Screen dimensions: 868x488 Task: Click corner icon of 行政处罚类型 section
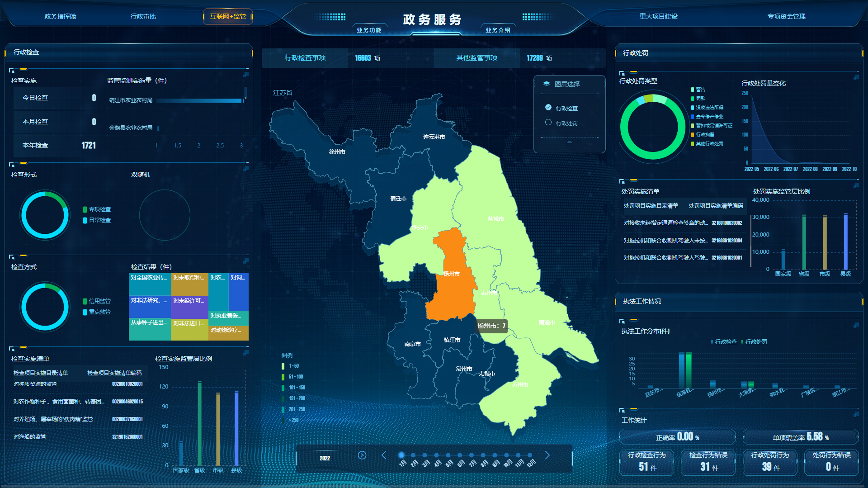(622, 73)
